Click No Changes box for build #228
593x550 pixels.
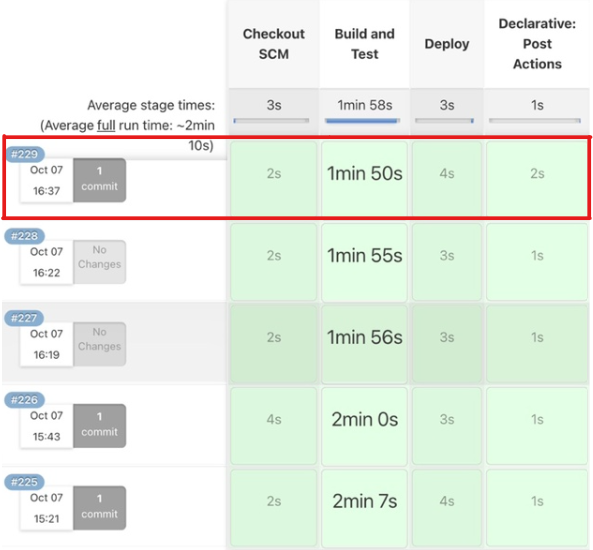click(99, 262)
